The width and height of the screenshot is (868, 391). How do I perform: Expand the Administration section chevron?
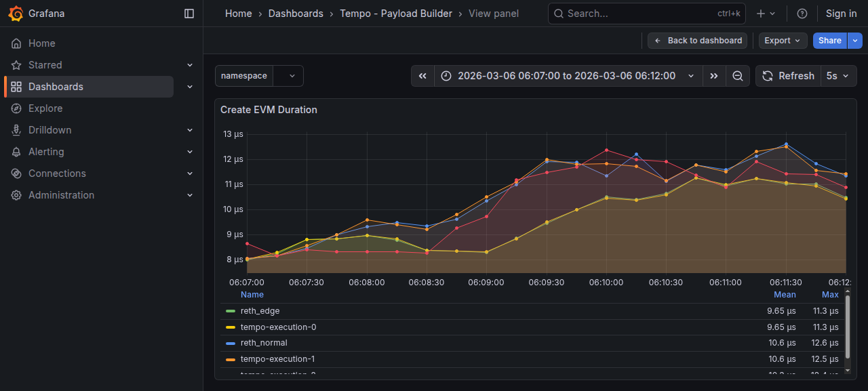click(190, 195)
